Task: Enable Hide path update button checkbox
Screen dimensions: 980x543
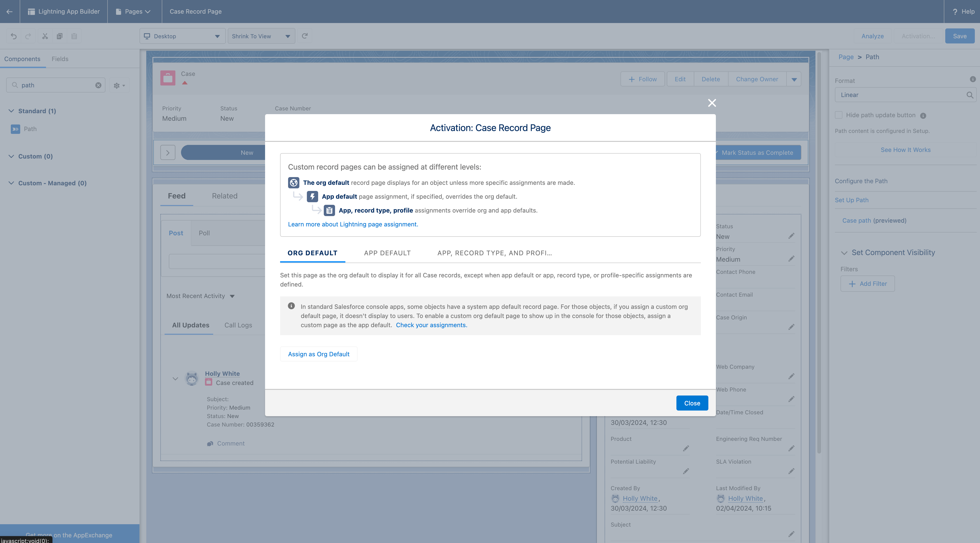Action: (x=838, y=115)
